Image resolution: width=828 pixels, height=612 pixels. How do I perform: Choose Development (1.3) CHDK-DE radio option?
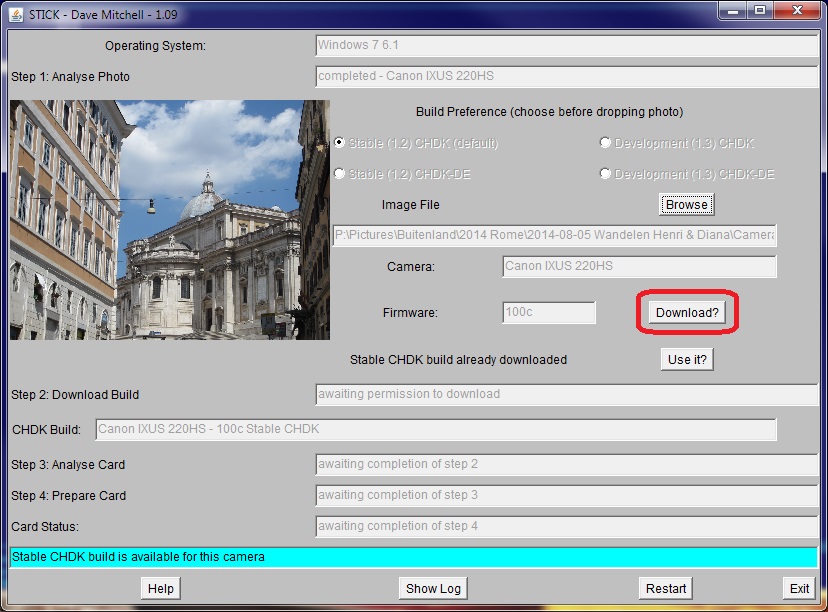[605, 174]
